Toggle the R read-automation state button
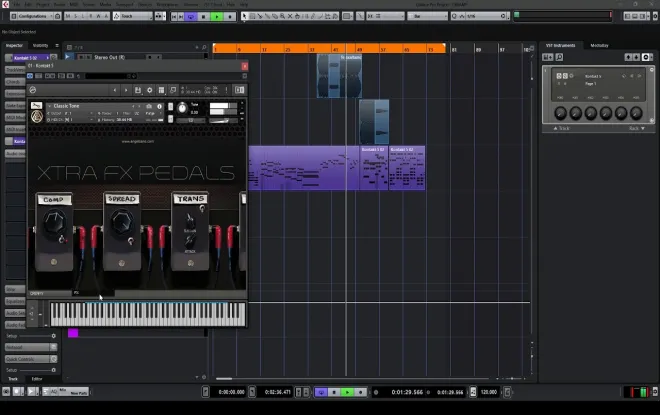The width and height of the screenshot is (660, 415). [91, 16]
